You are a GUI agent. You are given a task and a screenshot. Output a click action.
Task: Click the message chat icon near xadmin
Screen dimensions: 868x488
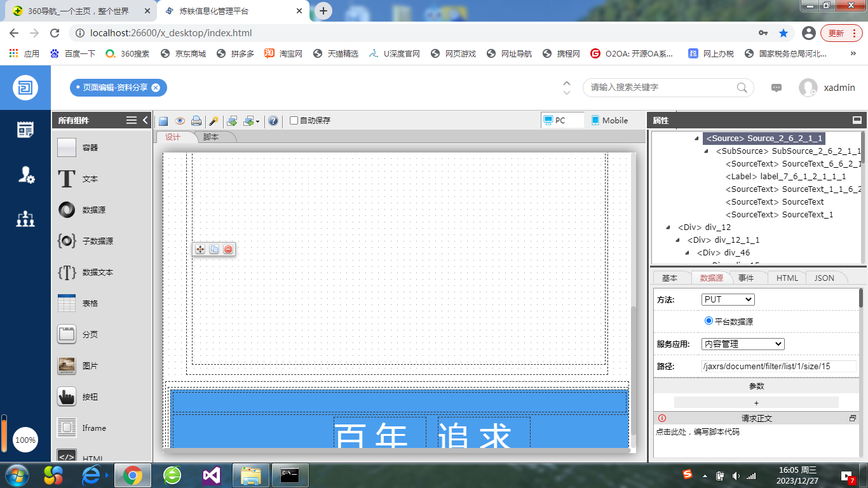776,88
